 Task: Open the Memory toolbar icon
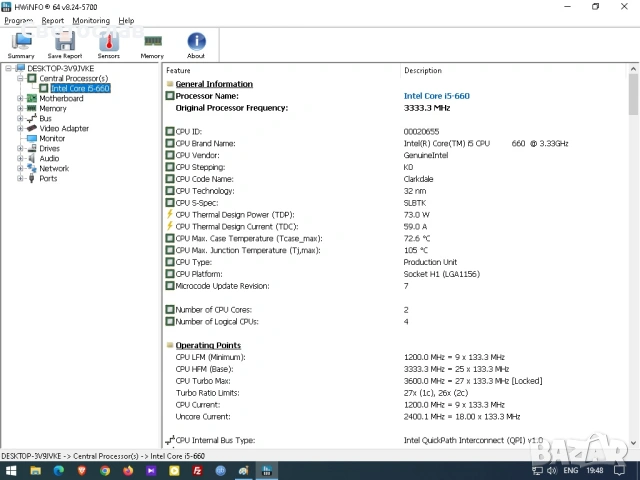(x=152, y=45)
